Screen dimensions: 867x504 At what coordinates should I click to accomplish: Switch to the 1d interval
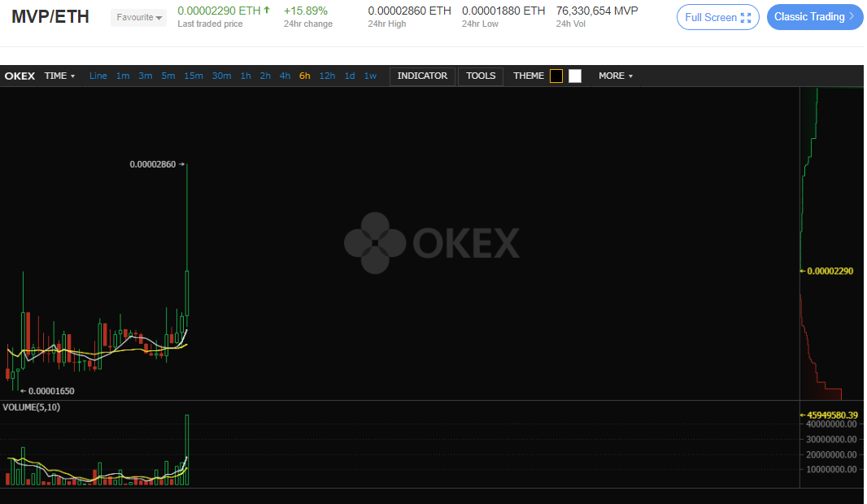[x=350, y=76]
